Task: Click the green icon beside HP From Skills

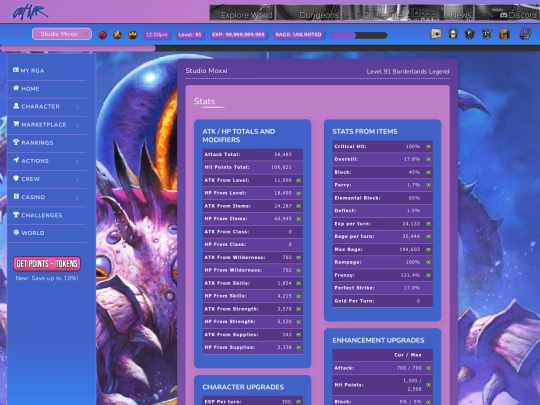Action: [299, 296]
